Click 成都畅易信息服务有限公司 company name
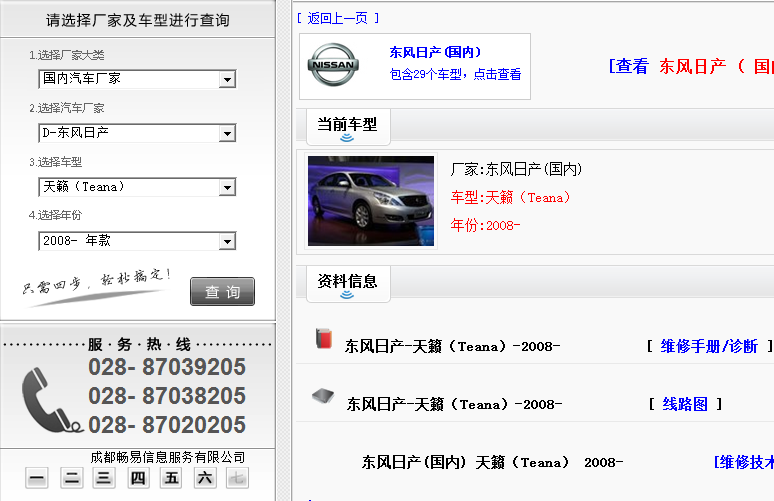The image size is (774, 501). (168, 457)
